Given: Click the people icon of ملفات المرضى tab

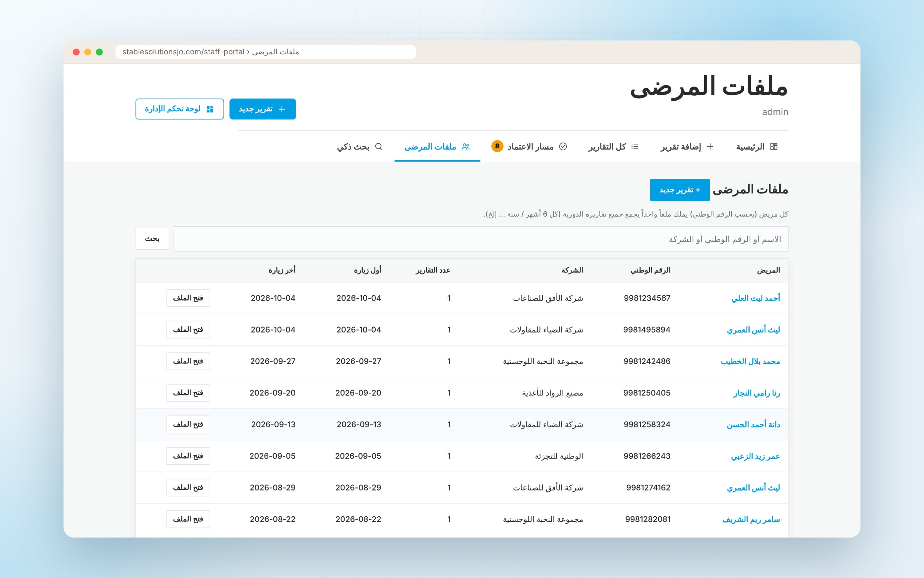Looking at the screenshot, I should click(466, 147).
